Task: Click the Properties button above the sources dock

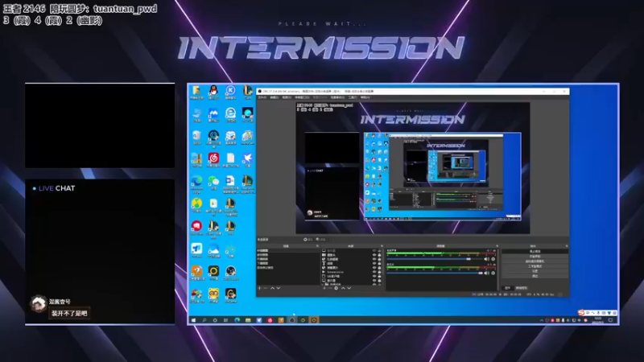Action: click(308, 240)
